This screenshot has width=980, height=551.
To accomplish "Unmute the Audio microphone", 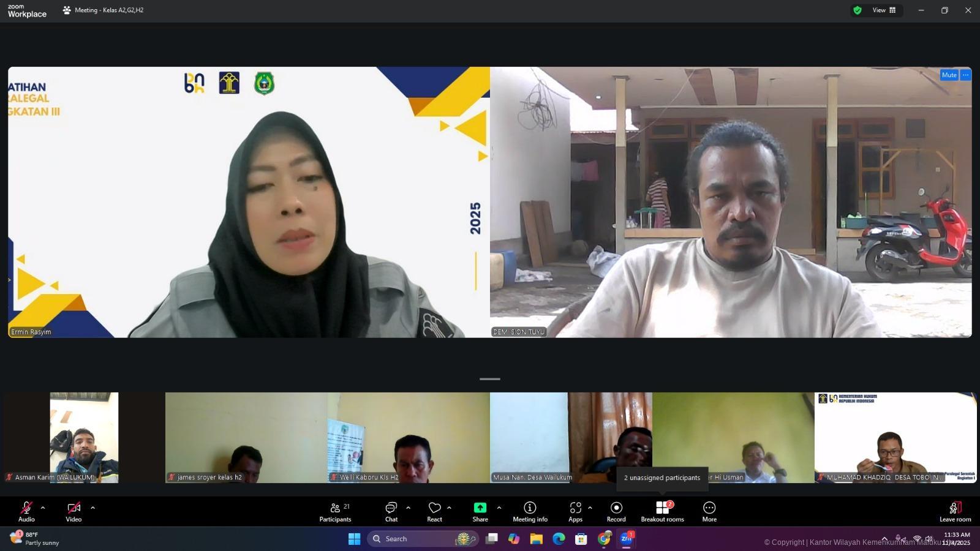I will [x=26, y=512].
